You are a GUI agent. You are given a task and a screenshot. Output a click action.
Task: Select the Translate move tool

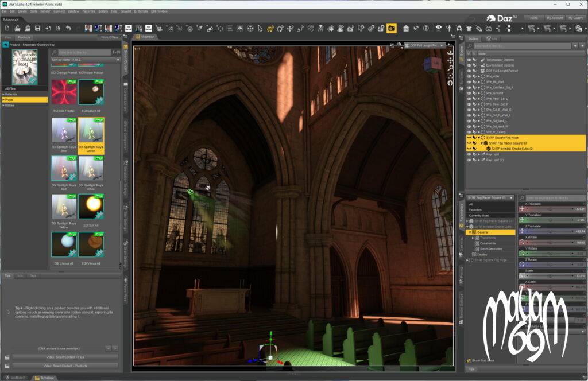pyautogui.click(x=290, y=29)
